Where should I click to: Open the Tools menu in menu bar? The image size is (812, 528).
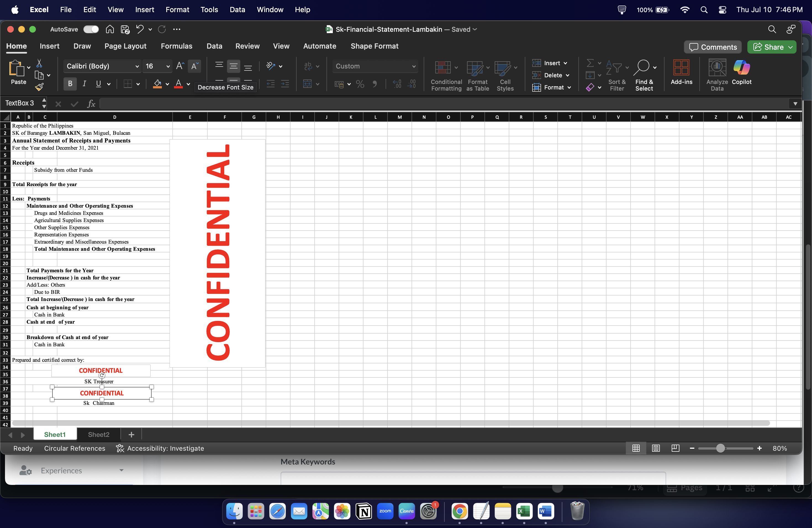209,10
